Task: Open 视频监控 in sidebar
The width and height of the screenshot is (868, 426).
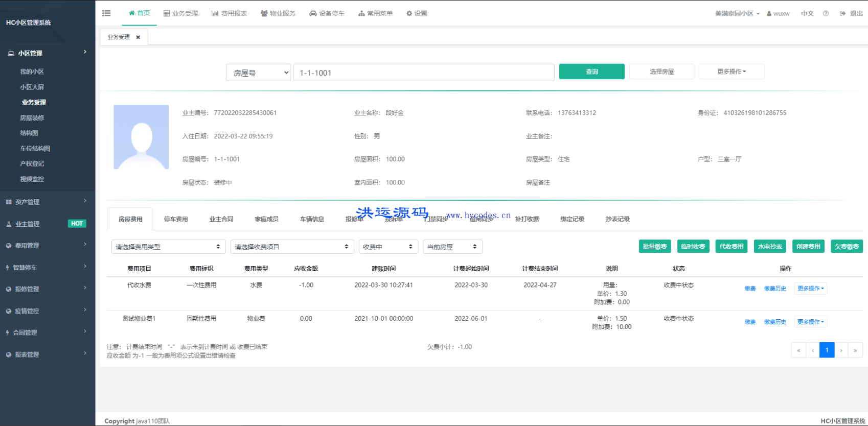Action: tap(32, 179)
